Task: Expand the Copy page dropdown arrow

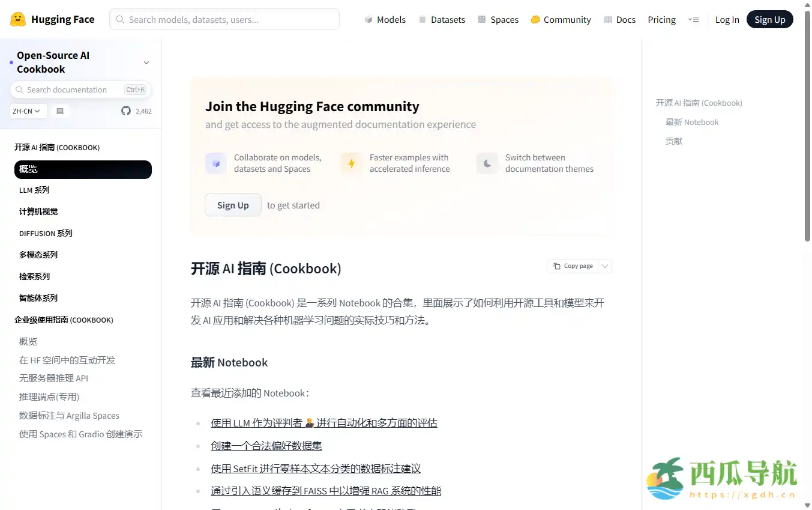Action: (x=605, y=266)
